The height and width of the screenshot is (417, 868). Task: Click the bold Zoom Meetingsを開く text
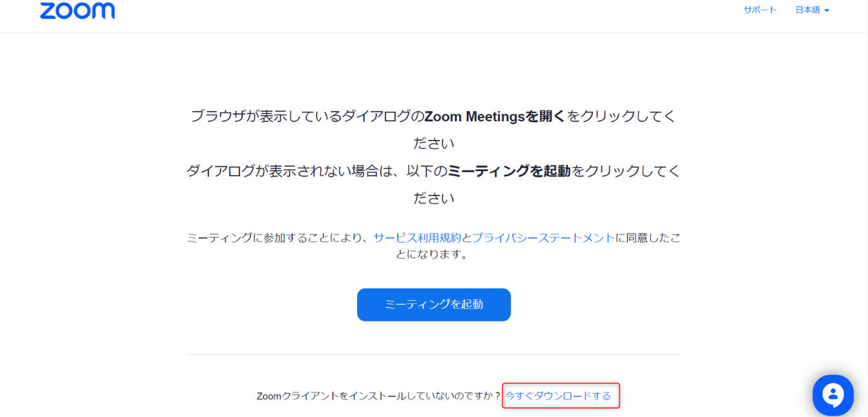495,117
